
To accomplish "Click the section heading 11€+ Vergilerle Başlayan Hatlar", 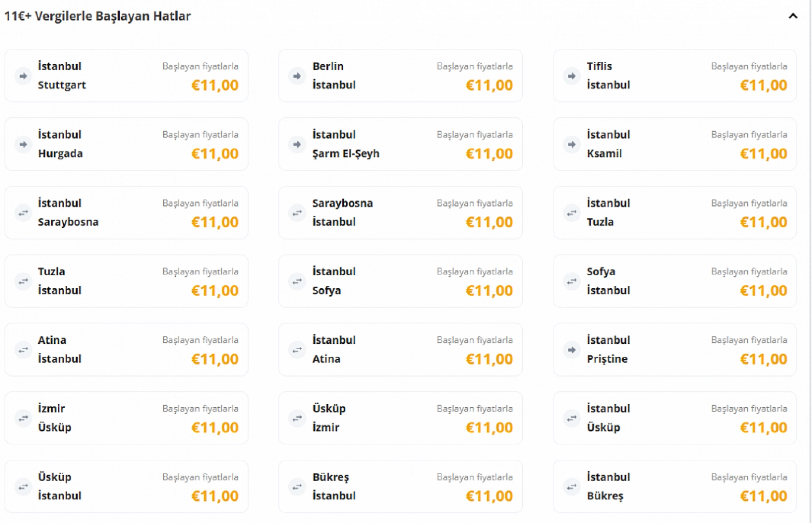I will 98,16.
